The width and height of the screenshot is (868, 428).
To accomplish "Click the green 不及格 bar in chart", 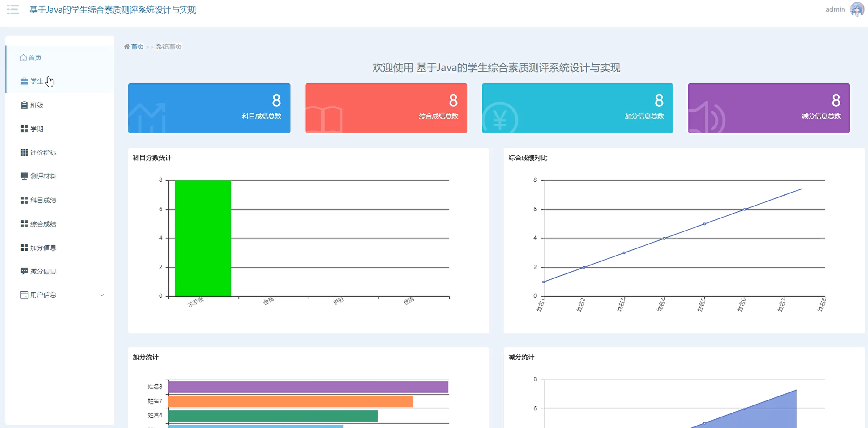I will tap(203, 239).
